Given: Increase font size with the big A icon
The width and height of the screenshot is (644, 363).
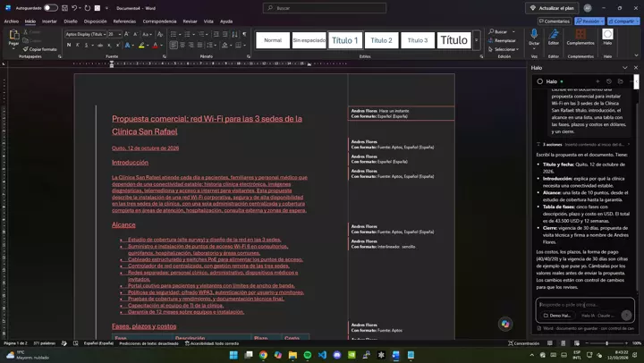Looking at the screenshot, I should [x=127, y=35].
